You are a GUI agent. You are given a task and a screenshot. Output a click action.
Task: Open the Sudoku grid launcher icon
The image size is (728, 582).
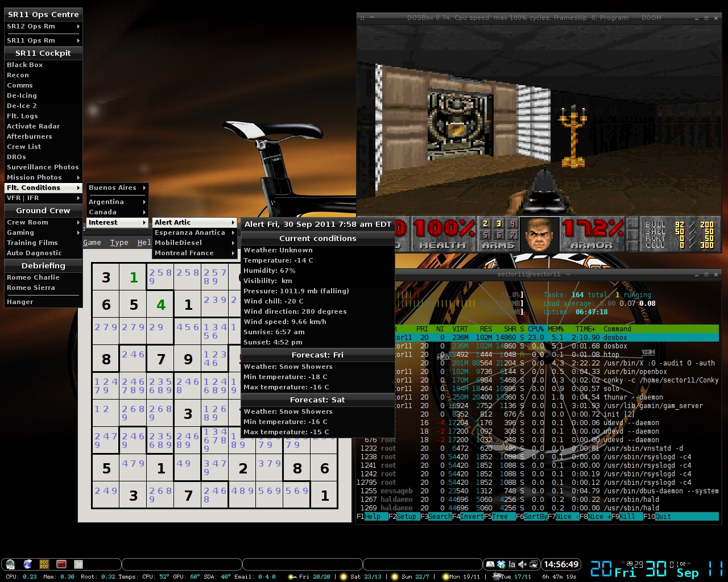pos(78,564)
